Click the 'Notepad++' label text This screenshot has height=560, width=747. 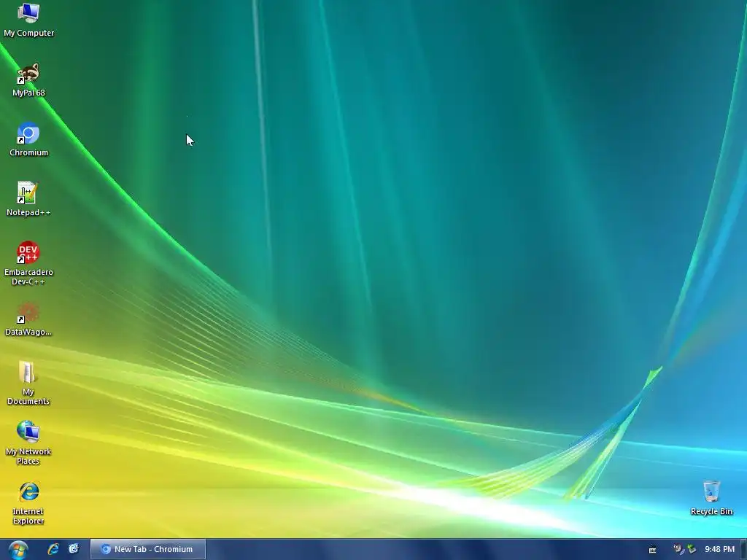click(x=28, y=212)
